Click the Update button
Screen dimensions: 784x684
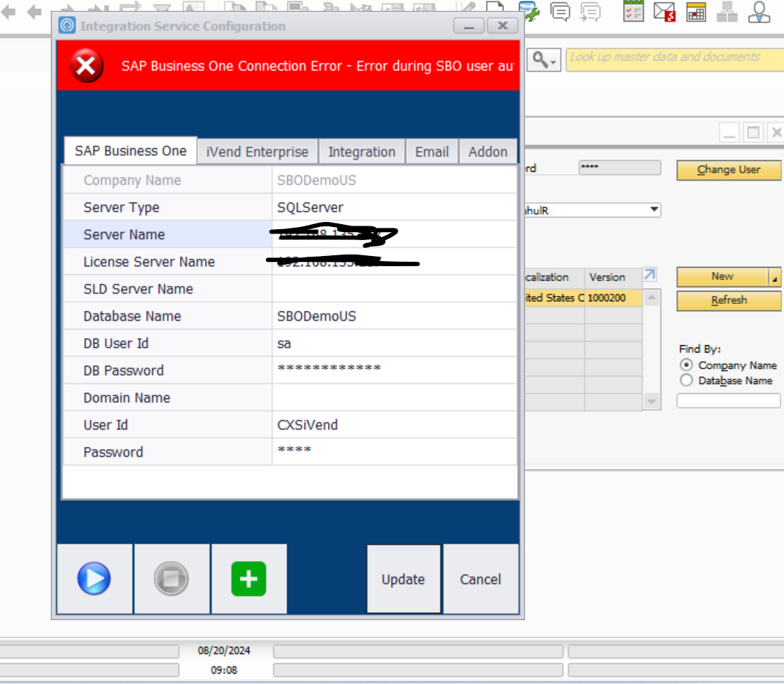pyautogui.click(x=403, y=579)
